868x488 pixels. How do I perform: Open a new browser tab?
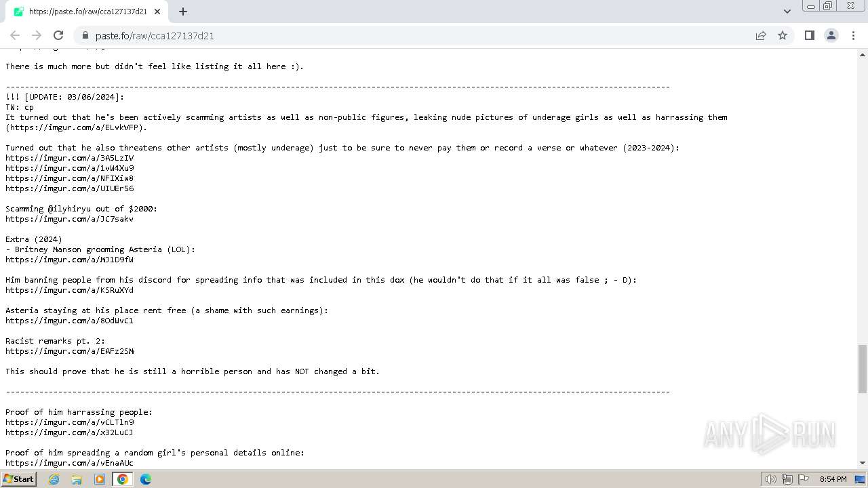183,12
